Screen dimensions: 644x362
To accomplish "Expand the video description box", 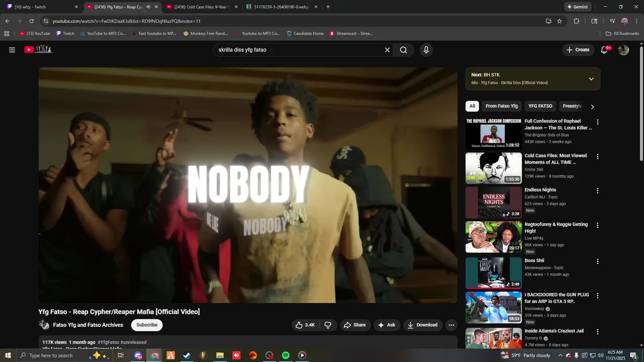I will (x=248, y=343).
